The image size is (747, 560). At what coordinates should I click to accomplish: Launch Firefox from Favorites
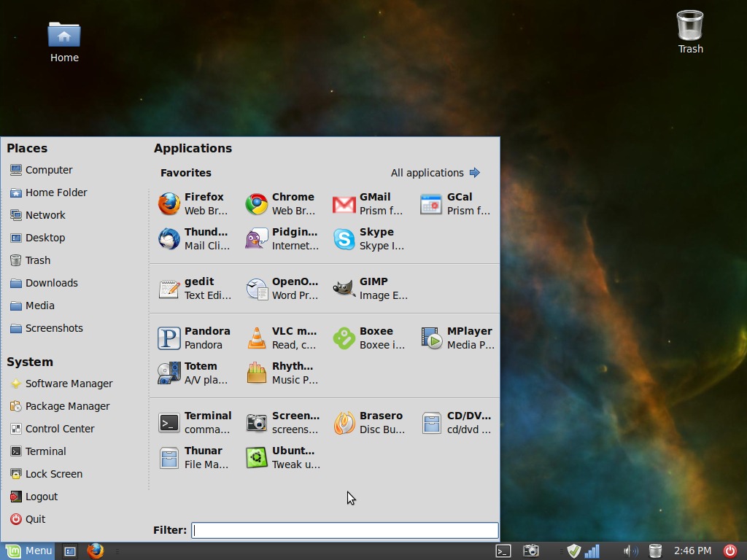pyautogui.click(x=194, y=204)
